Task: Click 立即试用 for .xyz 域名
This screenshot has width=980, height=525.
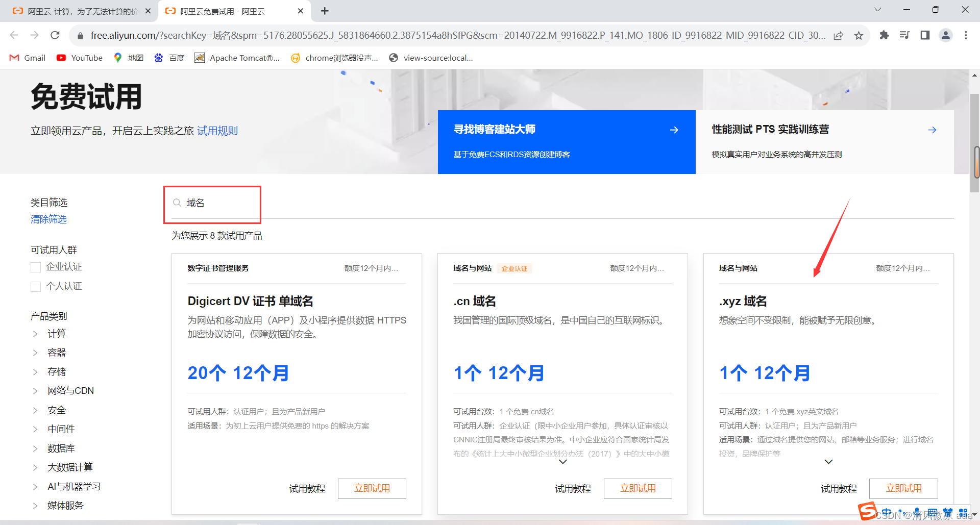Action: pos(904,488)
